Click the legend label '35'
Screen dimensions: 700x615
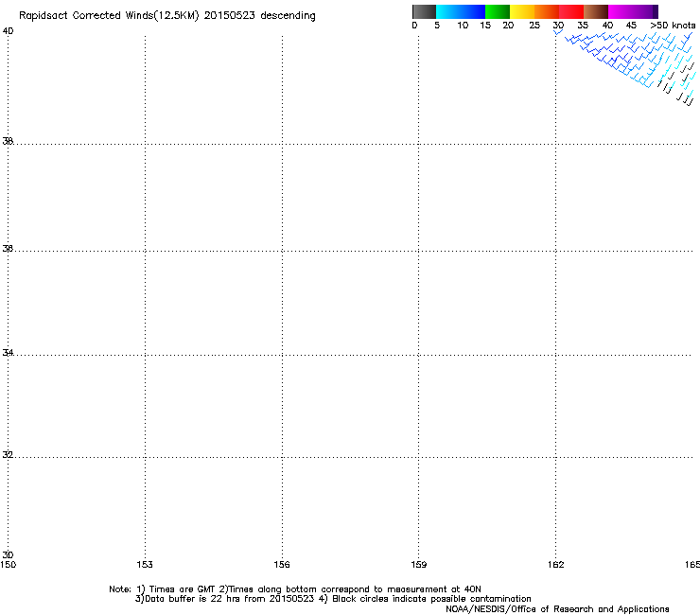point(583,26)
